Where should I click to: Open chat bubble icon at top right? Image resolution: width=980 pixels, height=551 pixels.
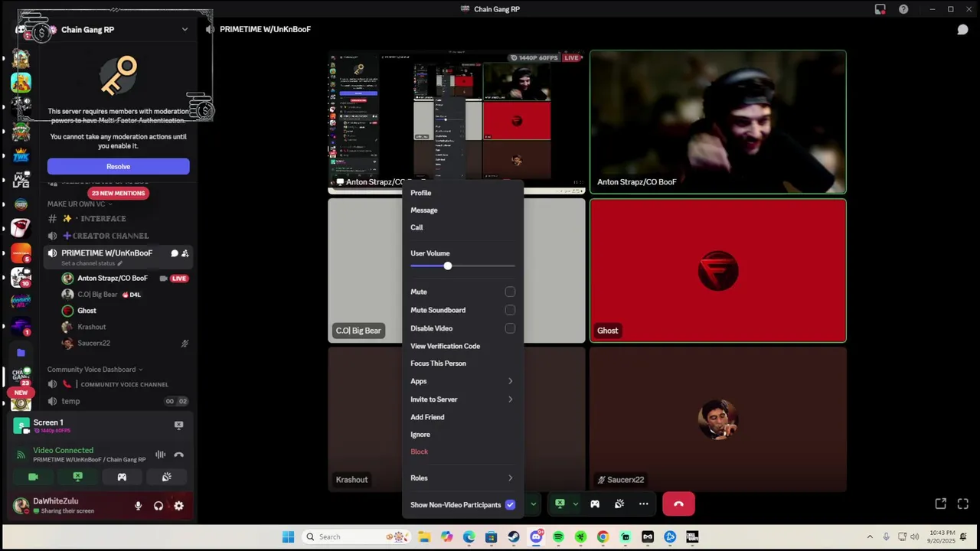[962, 30]
